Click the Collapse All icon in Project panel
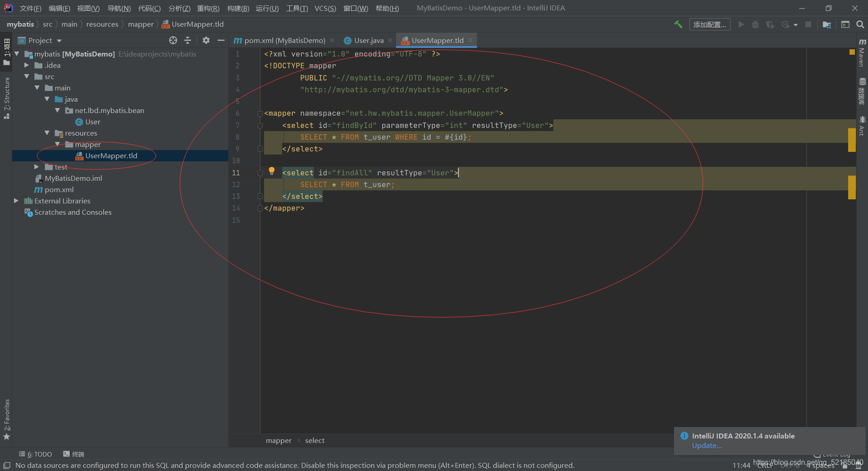 click(x=188, y=40)
